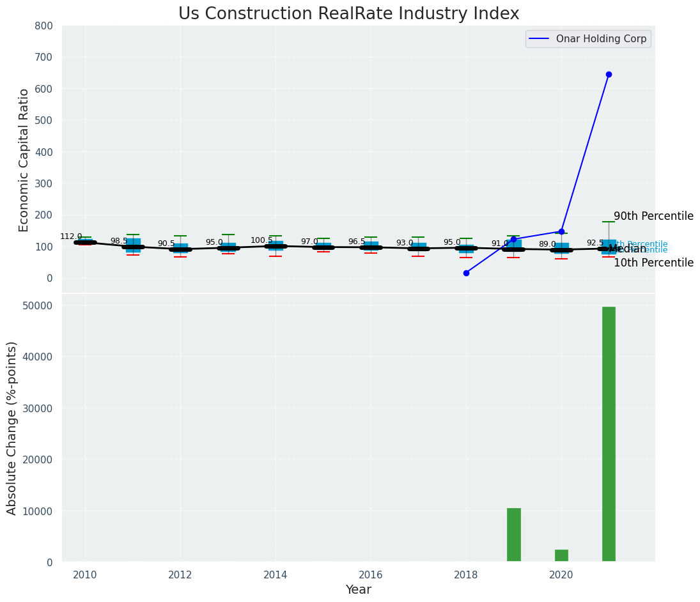Screen dimensions: 700x602
Task: Click the Year x-axis label
Action: [x=358, y=590]
